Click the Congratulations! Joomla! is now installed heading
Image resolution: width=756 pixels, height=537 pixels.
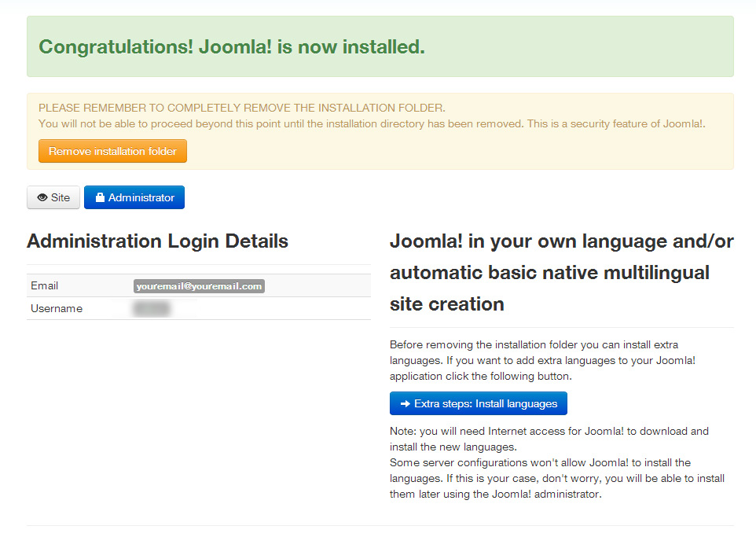click(x=231, y=47)
